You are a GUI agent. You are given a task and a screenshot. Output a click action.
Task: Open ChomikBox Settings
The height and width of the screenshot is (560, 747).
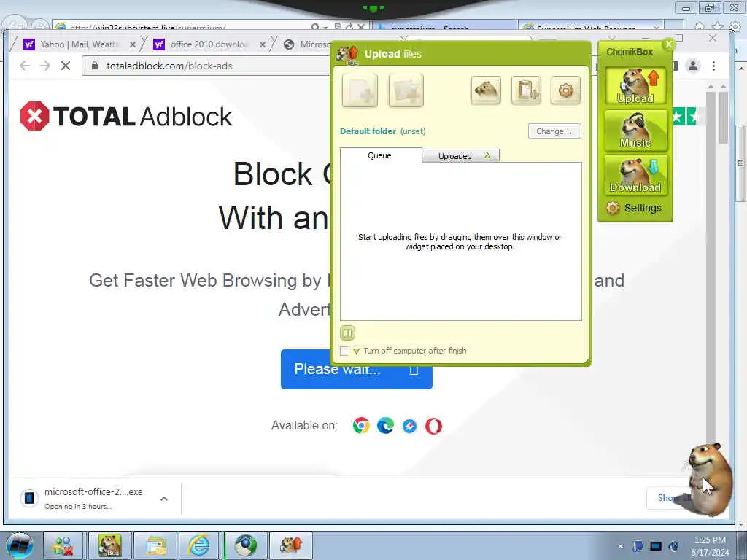[x=634, y=208]
